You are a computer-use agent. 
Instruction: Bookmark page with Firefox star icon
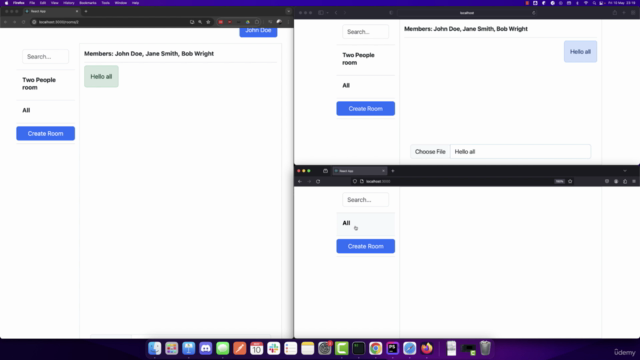[570, 181]
